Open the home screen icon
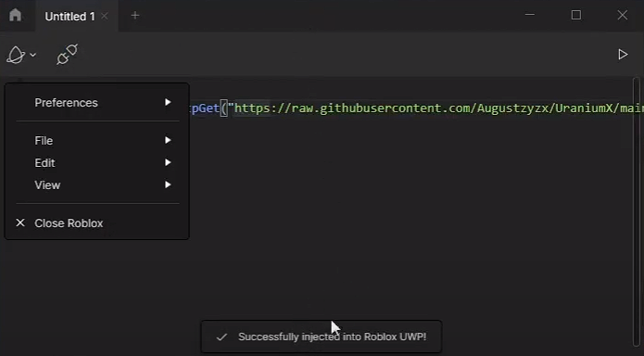Screen dimensions: 644x356 15,15
